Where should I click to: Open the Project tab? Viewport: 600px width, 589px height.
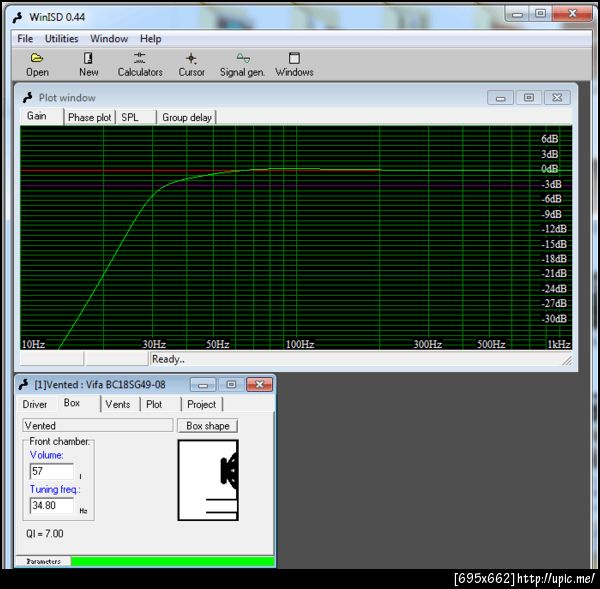[x=202, y=404]
